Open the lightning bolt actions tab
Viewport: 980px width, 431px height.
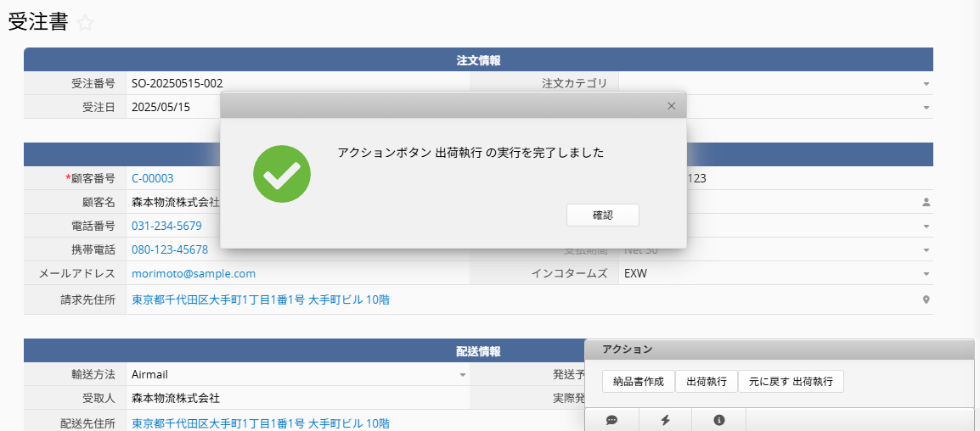(x=665, y=420)
